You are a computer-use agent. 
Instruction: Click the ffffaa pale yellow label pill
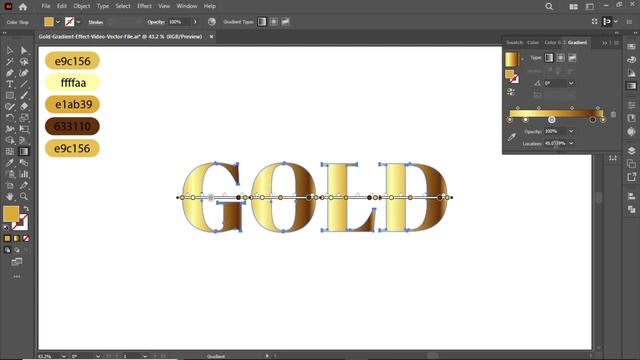coord(72,83)
